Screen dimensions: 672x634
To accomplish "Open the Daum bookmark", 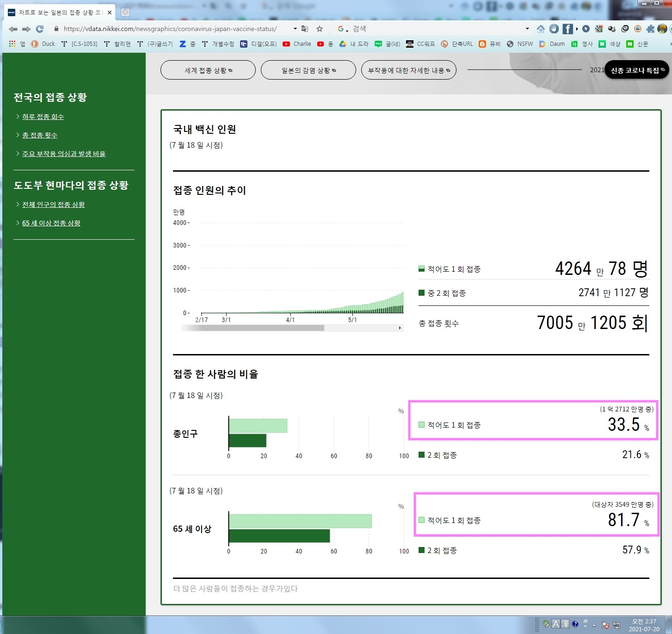I will point(552,44).
